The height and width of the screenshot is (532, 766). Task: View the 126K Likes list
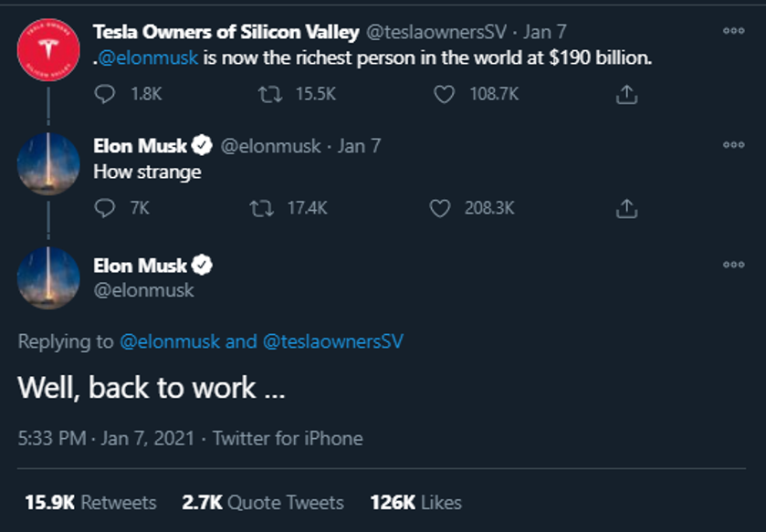click(x=415, y=503)
